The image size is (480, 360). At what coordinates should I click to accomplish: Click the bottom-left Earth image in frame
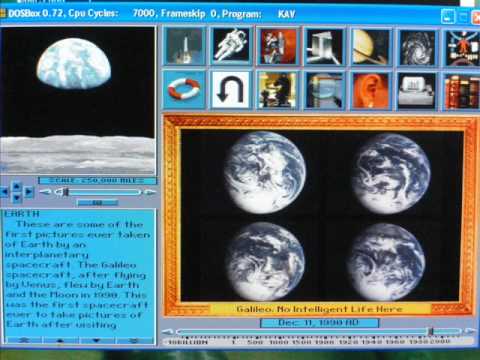[265, 262]
